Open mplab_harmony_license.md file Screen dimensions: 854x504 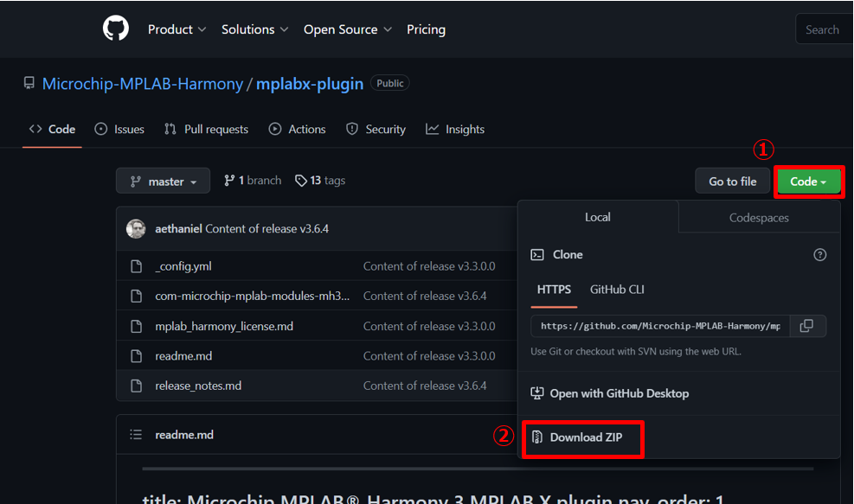click(x=224, y=326)
